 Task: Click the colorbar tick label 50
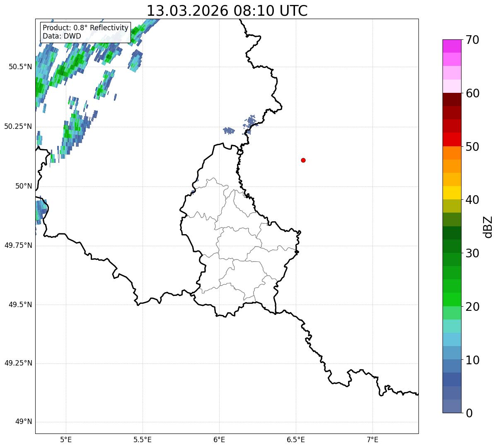(472, 147)
